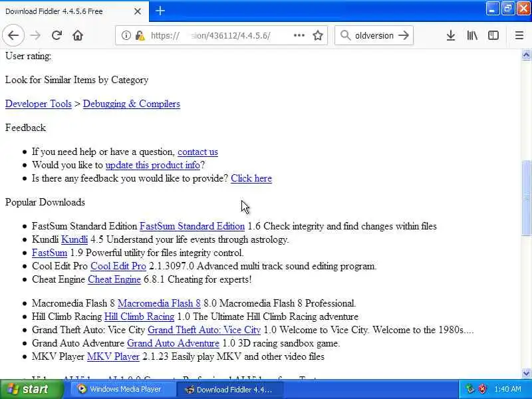Show site information icon in address bar
532x399 pixels.
click(126, 35)
